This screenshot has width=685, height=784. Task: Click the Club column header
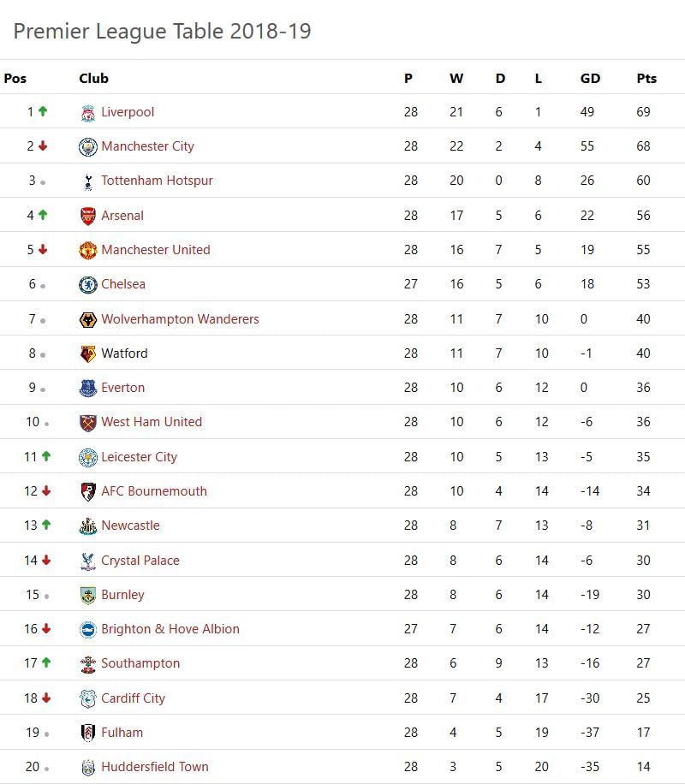click(93, 78)
